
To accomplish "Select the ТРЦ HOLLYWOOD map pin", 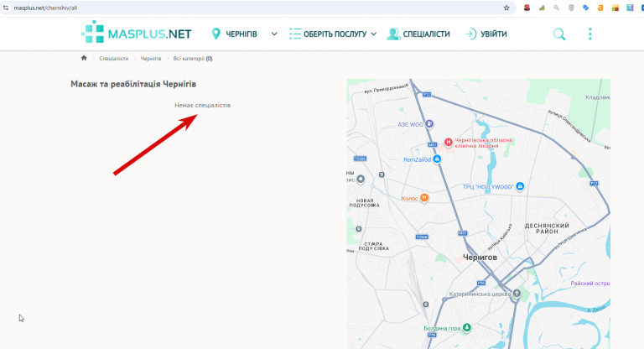I will (520, 186).
